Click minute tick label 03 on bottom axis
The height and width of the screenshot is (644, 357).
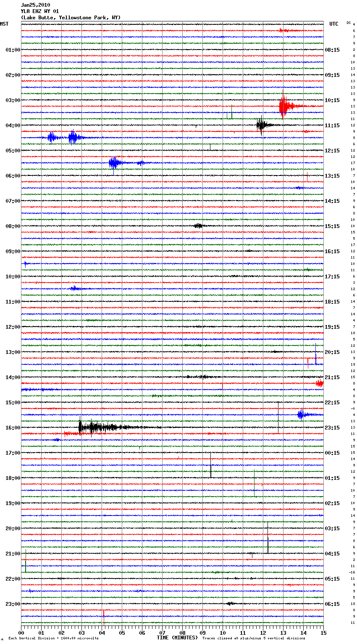(81, 633)
